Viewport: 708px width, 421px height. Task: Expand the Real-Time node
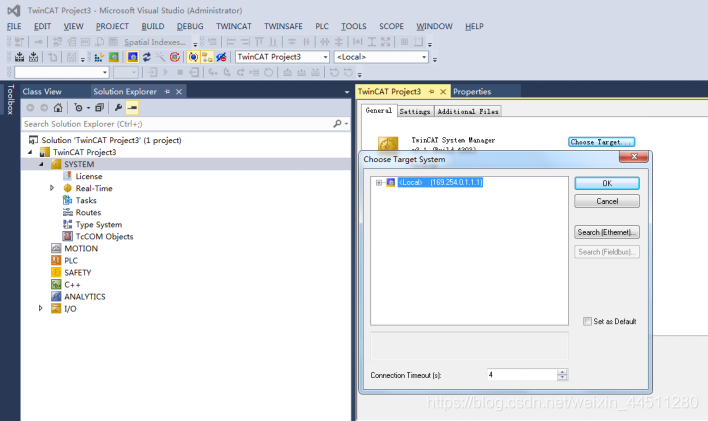click(51, 188)
